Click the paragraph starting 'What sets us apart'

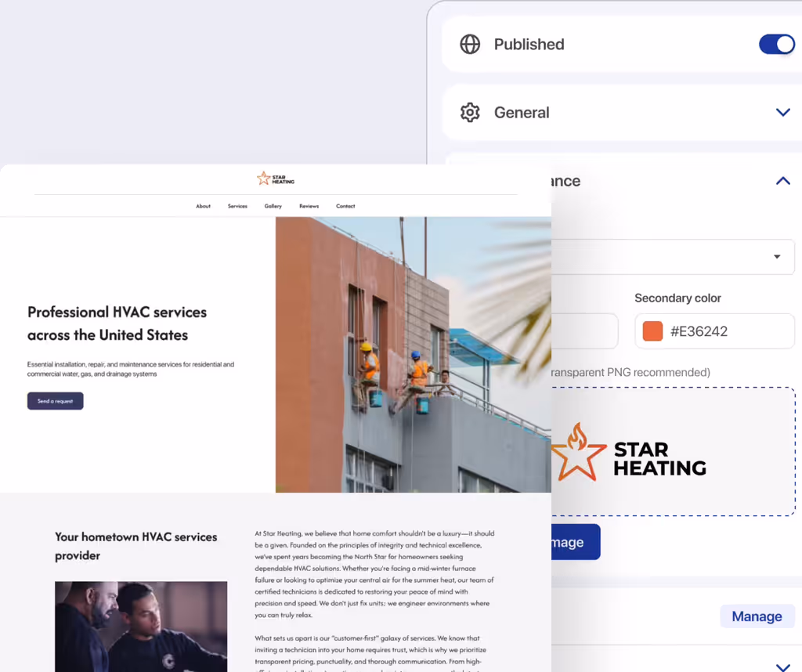[370, 655]
